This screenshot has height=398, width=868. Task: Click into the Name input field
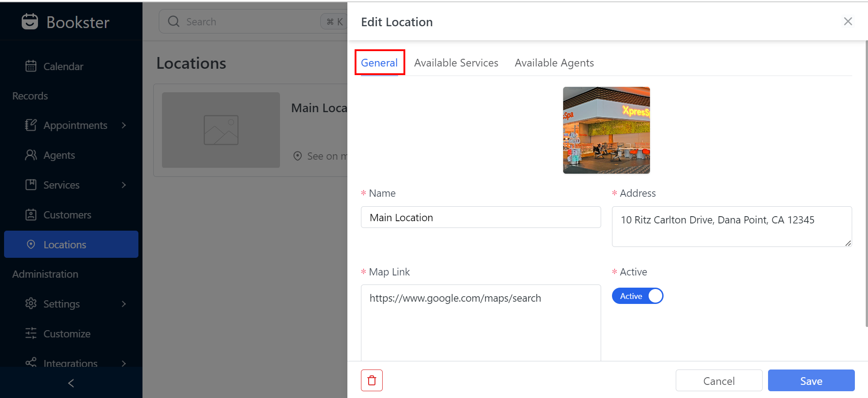[x=480, y=218]
